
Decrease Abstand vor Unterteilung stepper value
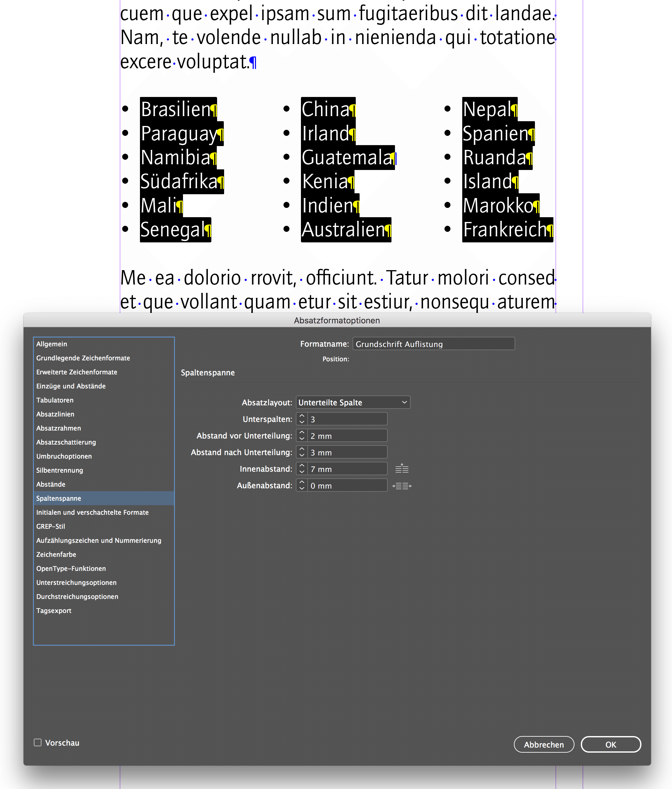302,439
